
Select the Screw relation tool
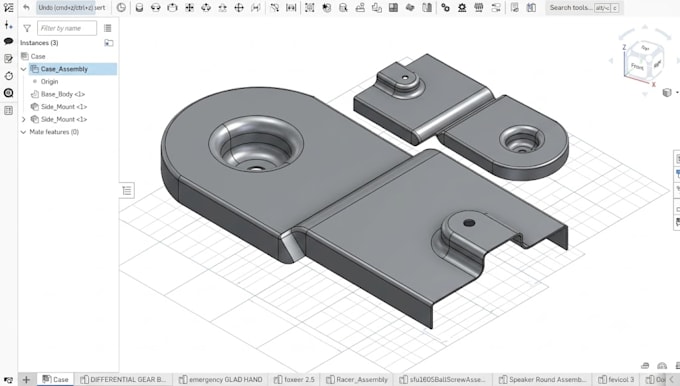coord(479,7)
